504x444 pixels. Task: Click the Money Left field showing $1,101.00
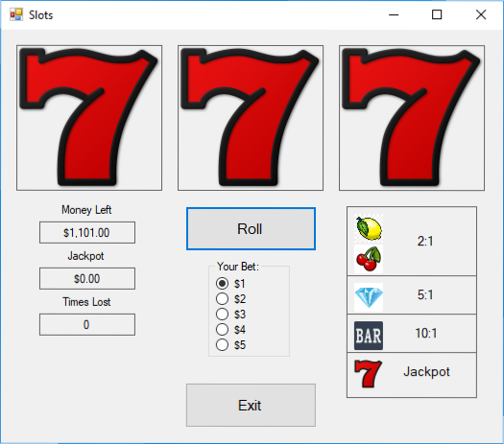point(87,232)
